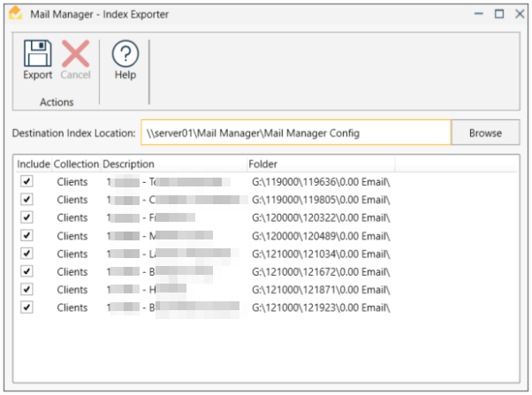
Task: Select the row with folder G:\121000\121034
Action: (x=320, y=254)
